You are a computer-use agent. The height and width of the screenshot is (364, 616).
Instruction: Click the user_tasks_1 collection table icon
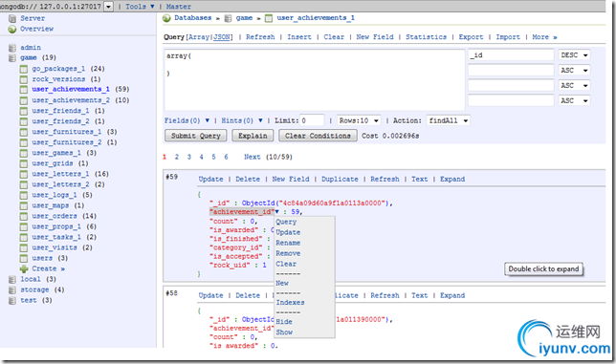24,237
